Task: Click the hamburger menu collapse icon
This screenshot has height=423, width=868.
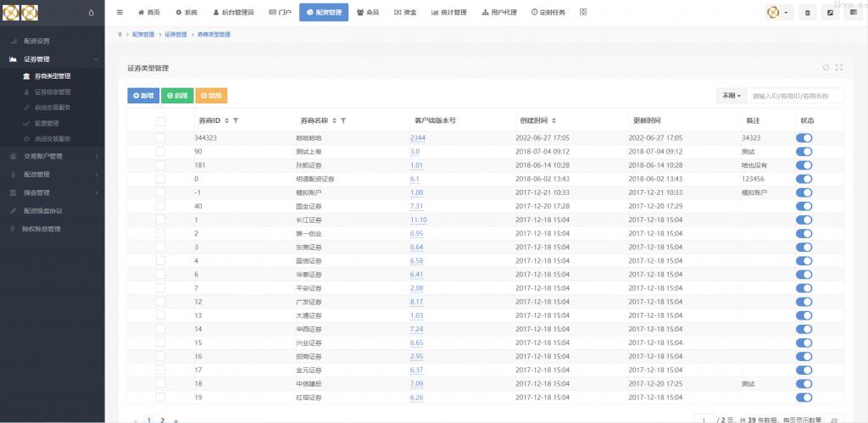Action: point(120,13)
